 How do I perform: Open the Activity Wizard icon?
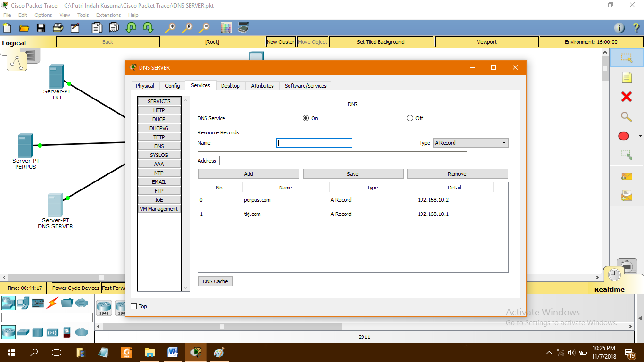pos(75,28)
